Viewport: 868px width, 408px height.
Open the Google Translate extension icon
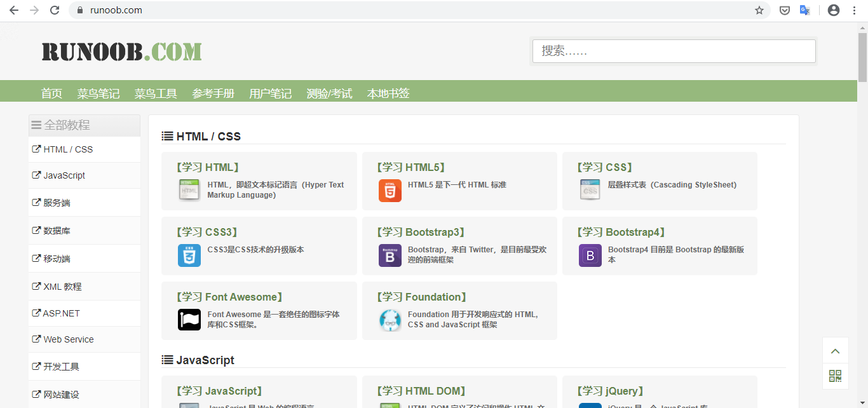coord(804,10)
